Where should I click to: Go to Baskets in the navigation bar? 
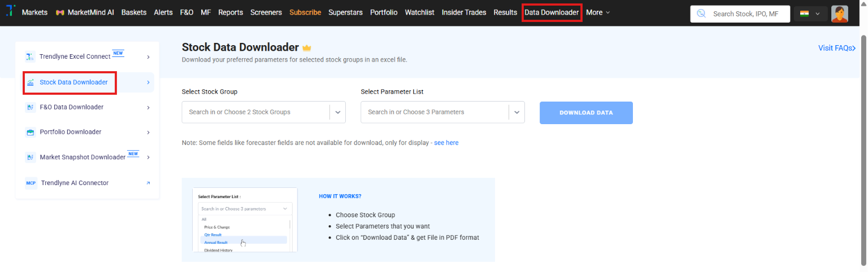(134, 12)
